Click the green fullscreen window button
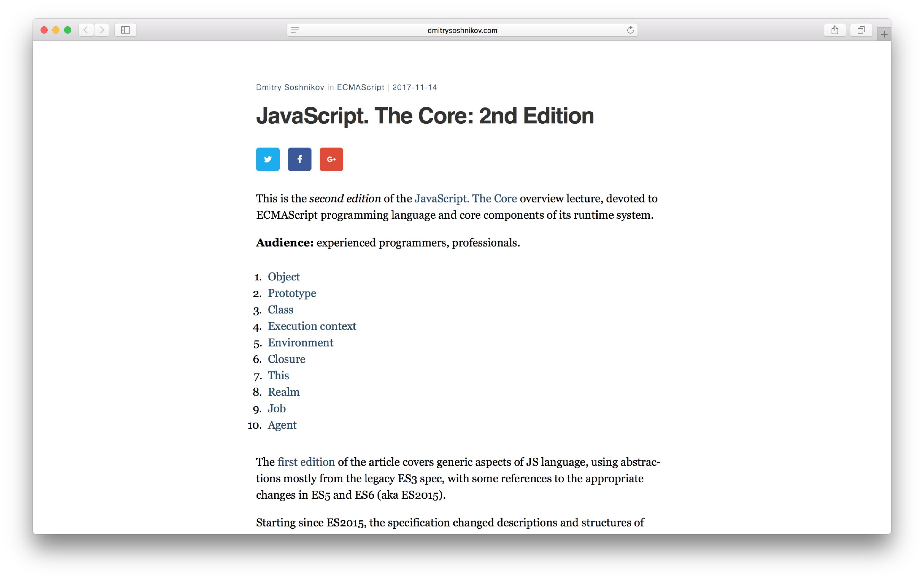Viewport: 924px width, 581px height. point(68,30)
